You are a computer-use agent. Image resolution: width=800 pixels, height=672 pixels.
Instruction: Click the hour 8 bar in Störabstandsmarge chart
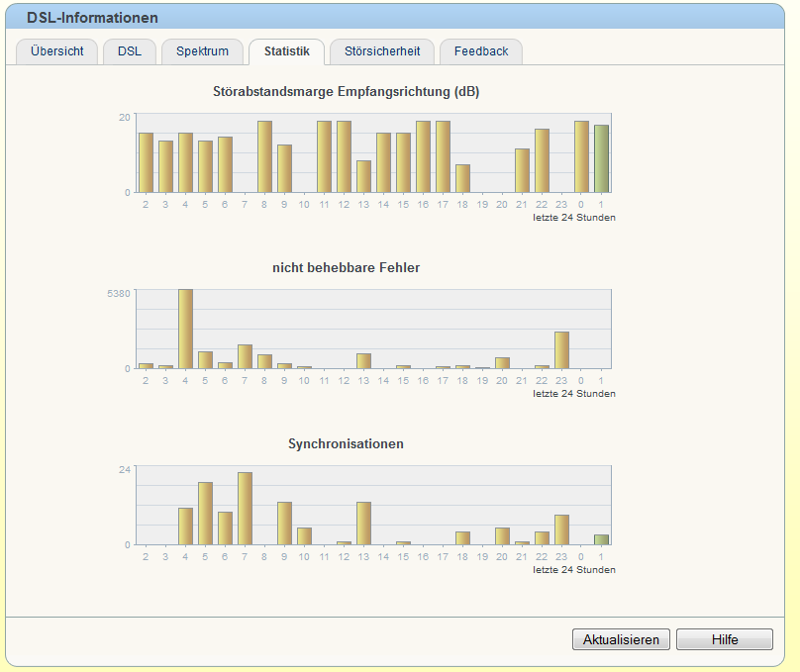point(264,156)
